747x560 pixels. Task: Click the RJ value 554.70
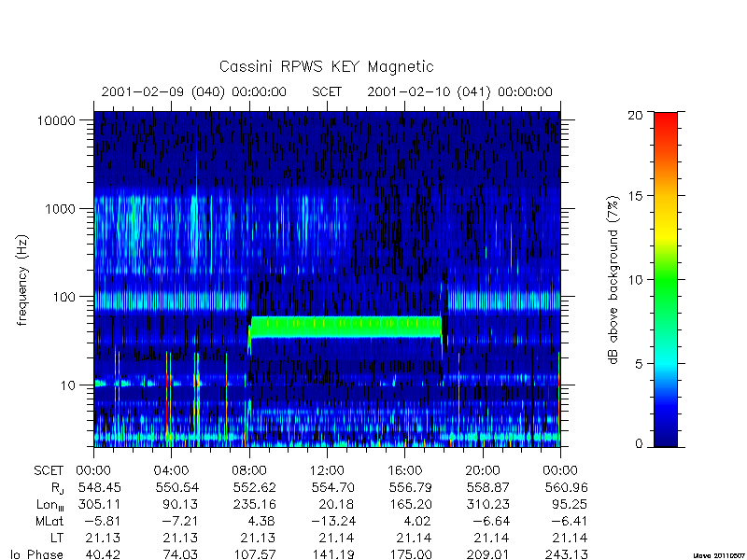pos(332,487)
